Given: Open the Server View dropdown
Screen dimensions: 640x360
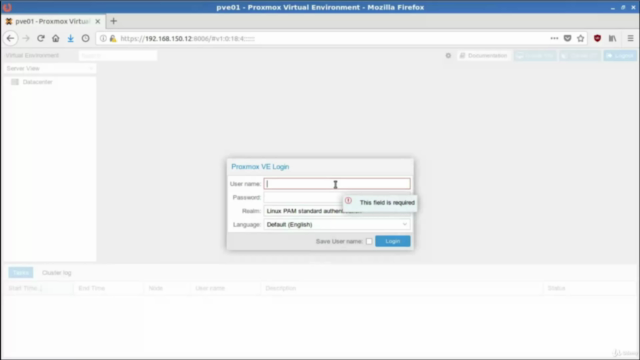Looking at the screenshot, I should pyautogui.click(x=50, y=69).
